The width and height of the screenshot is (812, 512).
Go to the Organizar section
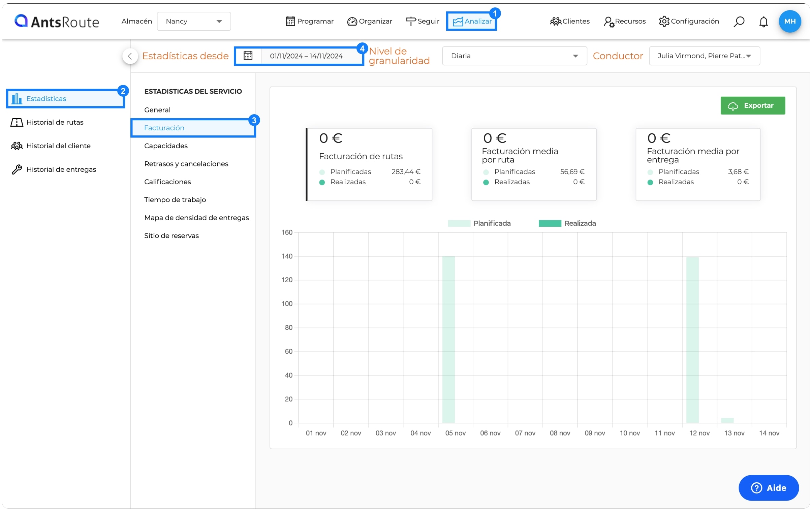[x=370, y=21]
